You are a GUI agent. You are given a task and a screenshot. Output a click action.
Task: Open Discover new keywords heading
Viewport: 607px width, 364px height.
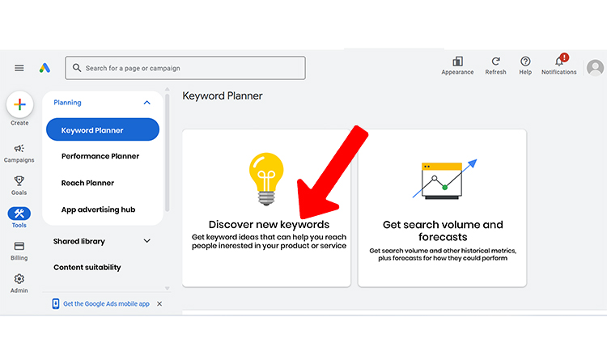pos(269,225)
